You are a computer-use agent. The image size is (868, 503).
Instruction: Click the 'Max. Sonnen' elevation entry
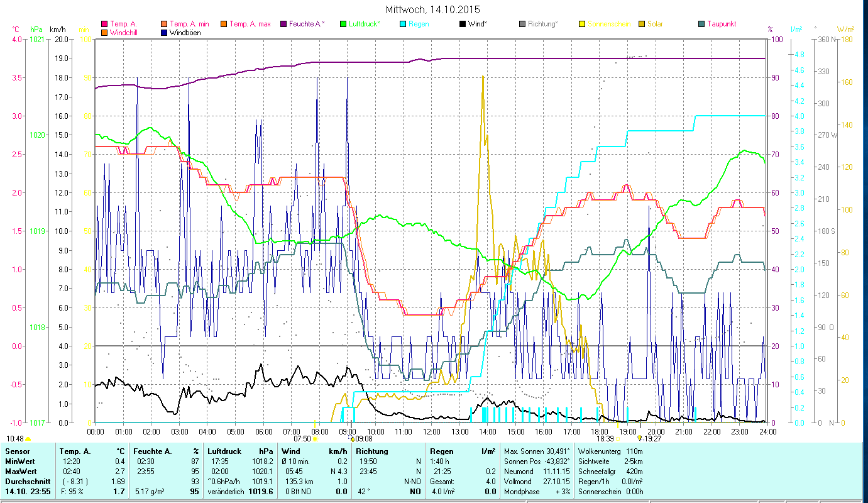(x=537, y=451)
